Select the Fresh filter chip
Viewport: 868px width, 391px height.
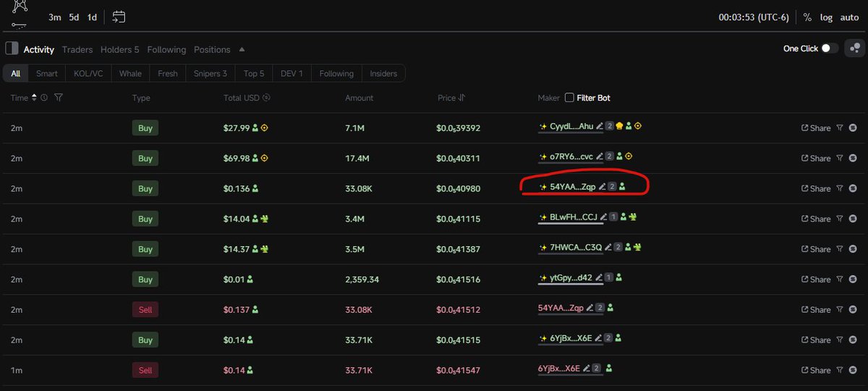point(168,73)
